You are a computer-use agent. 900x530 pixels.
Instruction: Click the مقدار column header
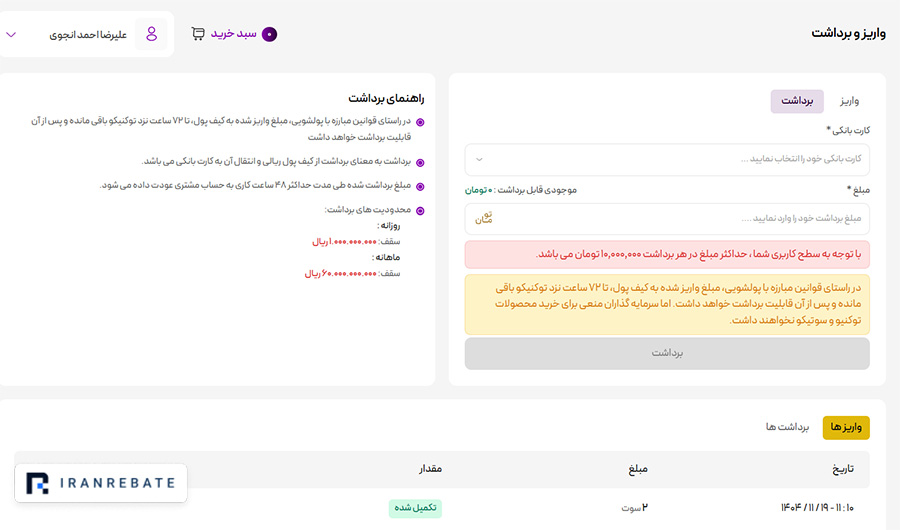pyautogui.click(x=430, y=469)
